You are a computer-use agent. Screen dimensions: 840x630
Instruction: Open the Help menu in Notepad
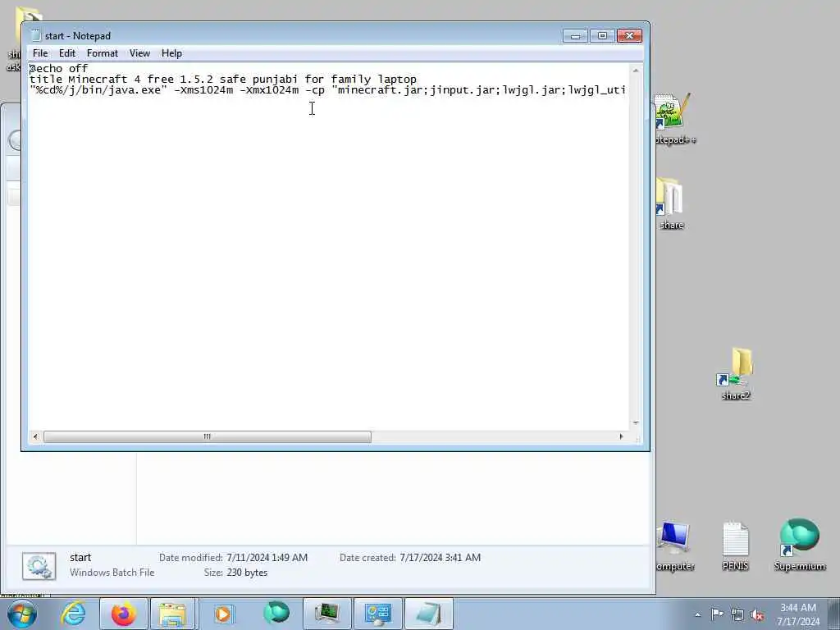(171, 53)
